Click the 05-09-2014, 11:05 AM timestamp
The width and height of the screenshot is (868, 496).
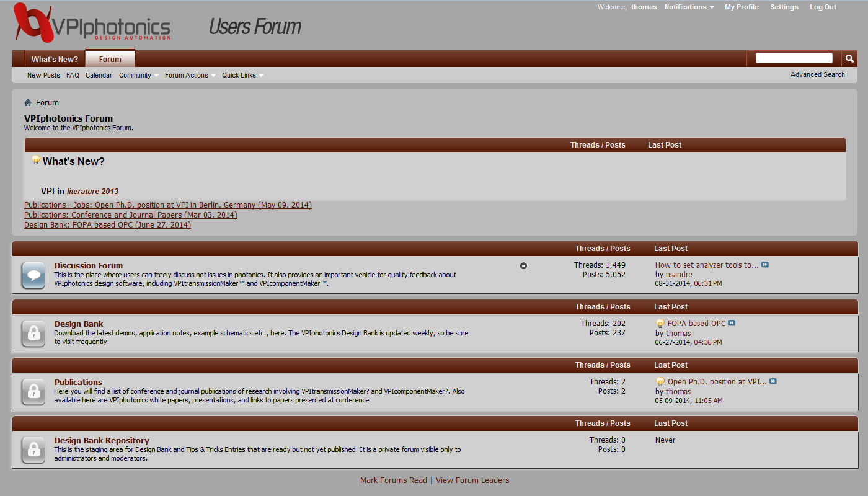[x=689, y=401]
